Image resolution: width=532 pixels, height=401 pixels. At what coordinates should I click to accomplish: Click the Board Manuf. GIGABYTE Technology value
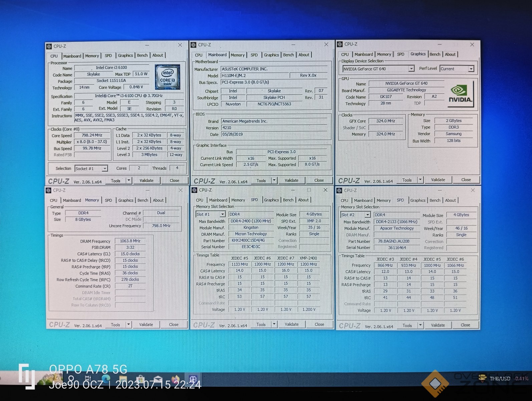[406, 90]
